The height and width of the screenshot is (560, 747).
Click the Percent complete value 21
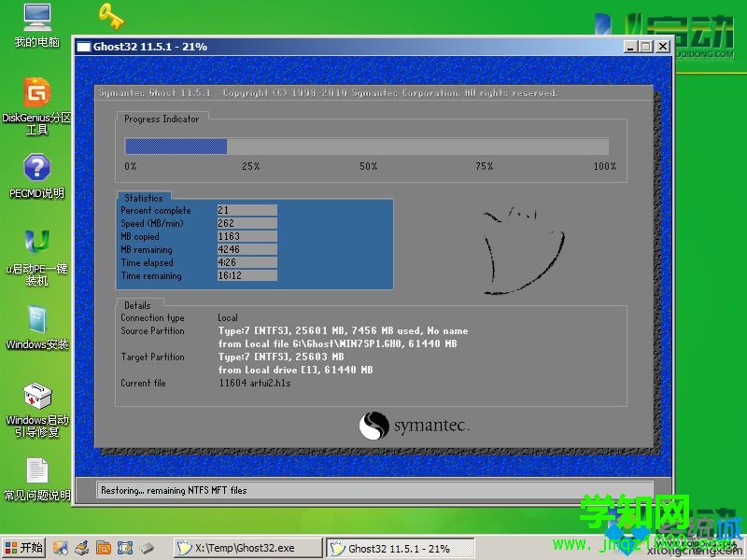point(247,210)
